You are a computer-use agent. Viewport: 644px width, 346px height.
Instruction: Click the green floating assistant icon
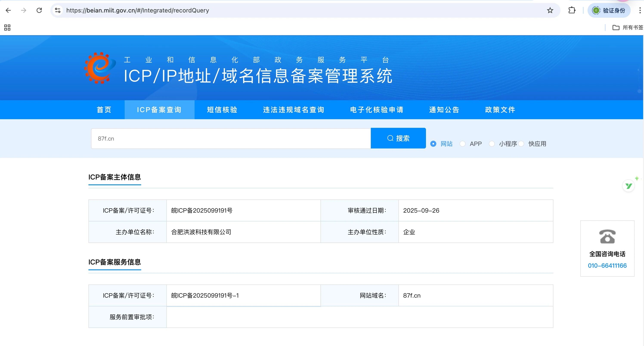pos(629,186)
